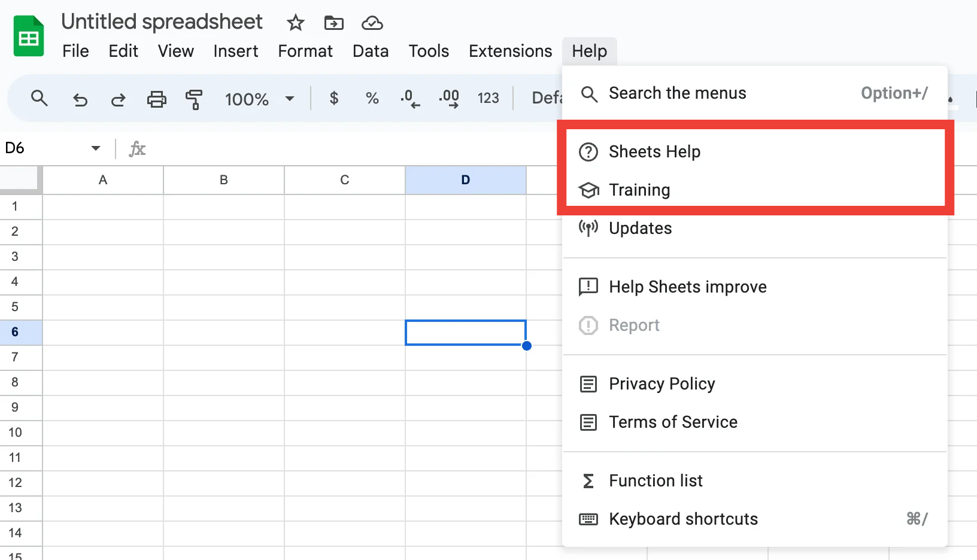Open the Privacy Policy entry
This screenshot has height=560, width=977.
[755, 384]
